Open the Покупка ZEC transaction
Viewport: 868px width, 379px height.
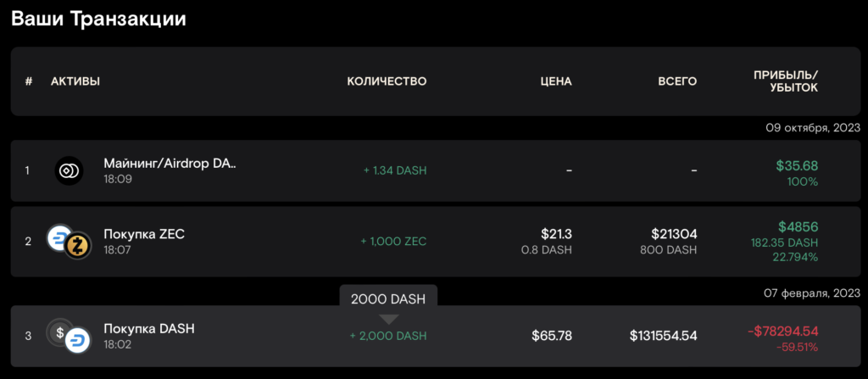144,234
